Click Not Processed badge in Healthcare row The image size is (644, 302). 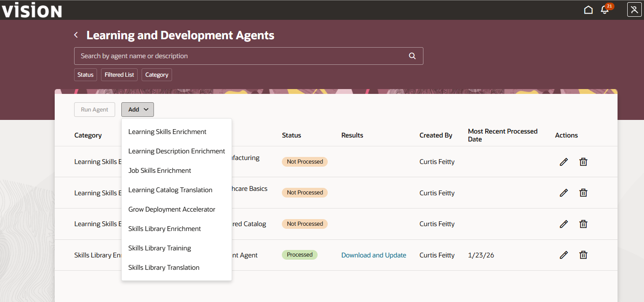[x=305, y=193]
